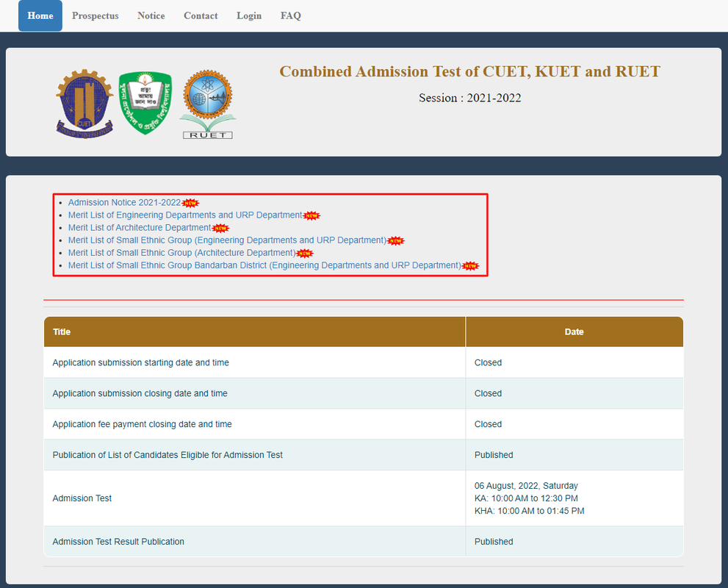Viewport: 728px width, 588px height.
Task: Click Published status for eligible candidates list
Action: (494, 455)
